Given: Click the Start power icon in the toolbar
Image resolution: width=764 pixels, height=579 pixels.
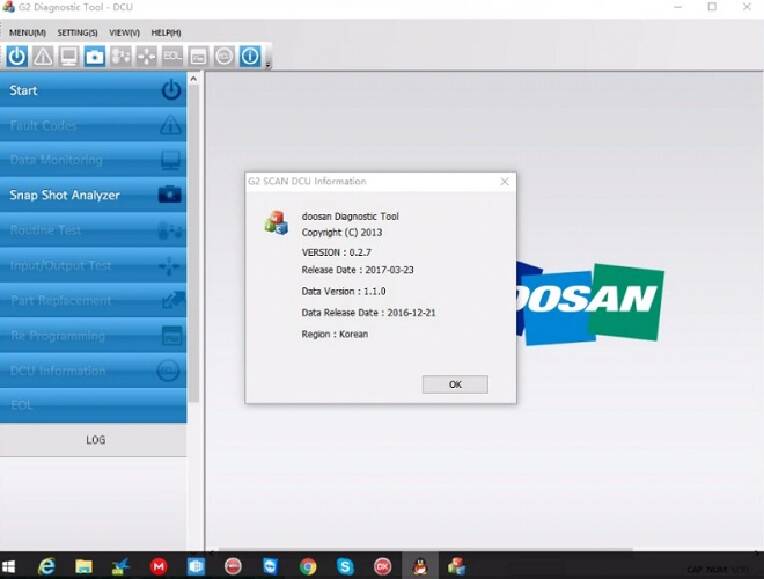Looking at the screenshot, I should pyautogui.click(x=17, y=57).
